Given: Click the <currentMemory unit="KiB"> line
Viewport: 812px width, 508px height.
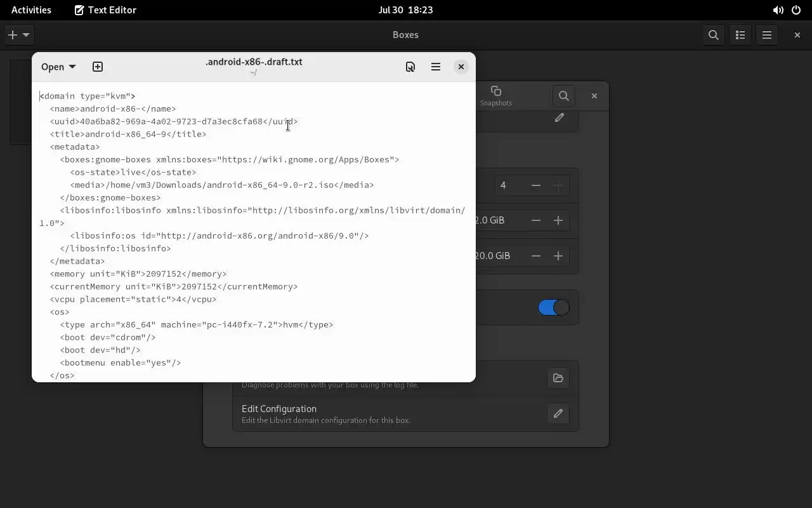Looking at the screenshot, I should point(174,286).
